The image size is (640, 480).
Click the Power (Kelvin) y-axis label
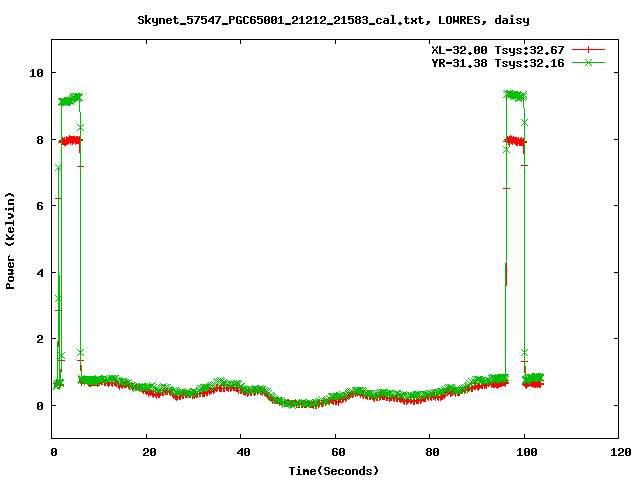point(10,241)
